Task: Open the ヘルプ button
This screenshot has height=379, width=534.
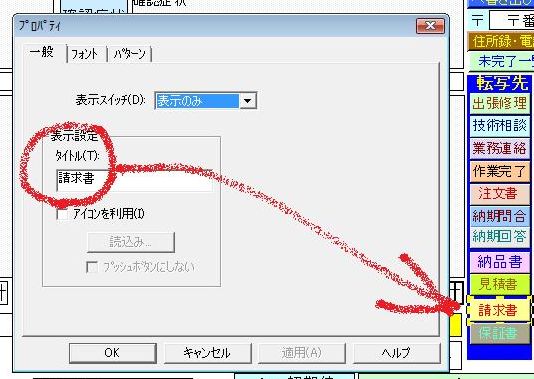Action: 396,353
